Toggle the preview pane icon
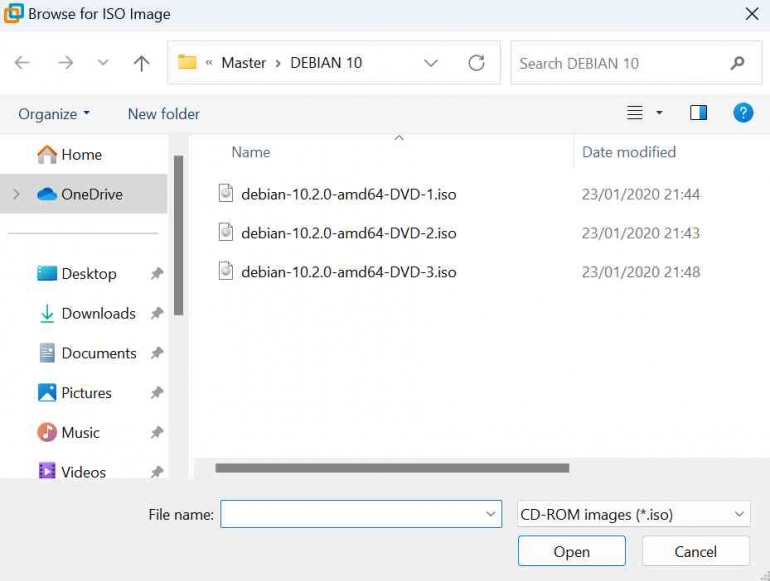Image resolution: width=770 pixels, height=581 pixels. (698, 113)
